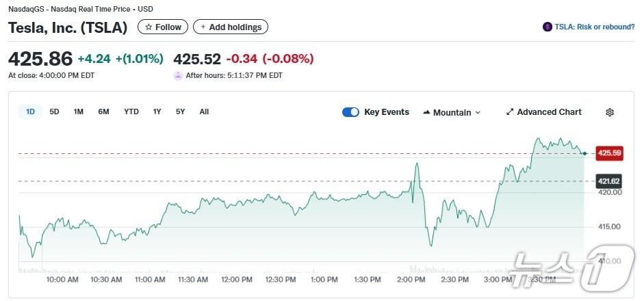Viewport: 644px width, 301px height.
Task: Click the Advanced Chart link
Action: pyautogui.click(x=549, y=112)
